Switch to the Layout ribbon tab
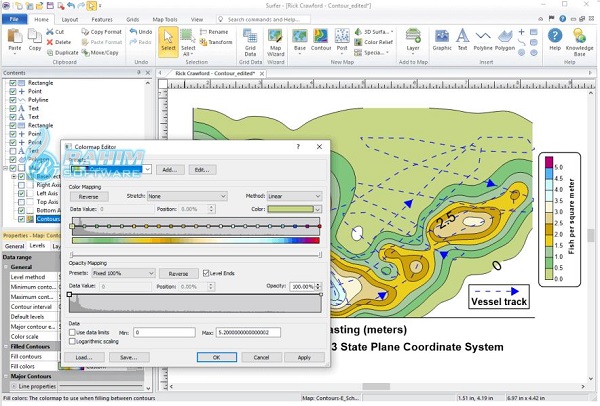Image resolution: width=600 pixels, height=406 pixels. (70, 19)
